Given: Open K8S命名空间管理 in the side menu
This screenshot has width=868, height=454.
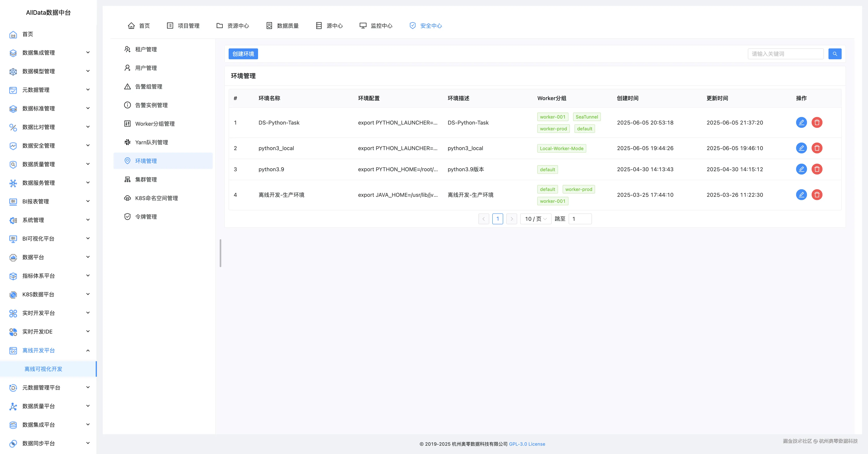Looking at the screenshot, I should (x=156, y=198).
